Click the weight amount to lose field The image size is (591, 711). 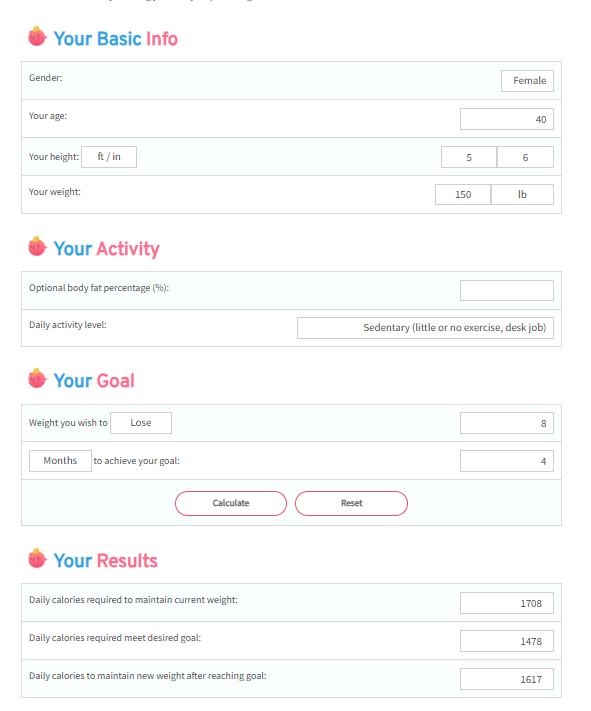tap(507, 423)
